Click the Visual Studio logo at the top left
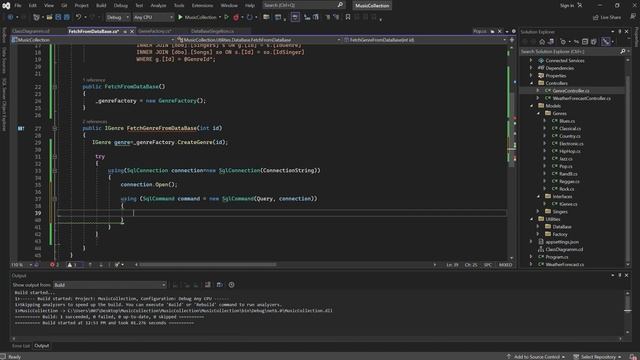Viewport: 640px width, 360px height. click(x=6, y=6)
